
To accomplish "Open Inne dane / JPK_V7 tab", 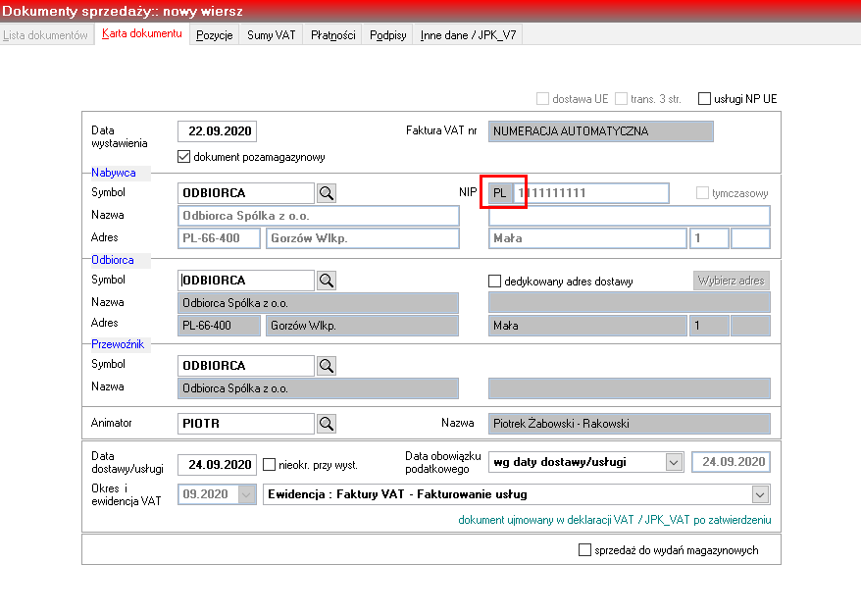I will [x=468, y=35].
